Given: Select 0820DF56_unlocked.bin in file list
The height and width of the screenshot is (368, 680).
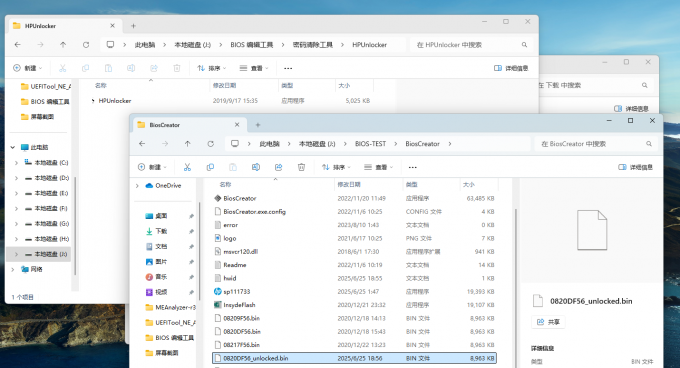Looking at the screenshot, I should click(354, 358).
